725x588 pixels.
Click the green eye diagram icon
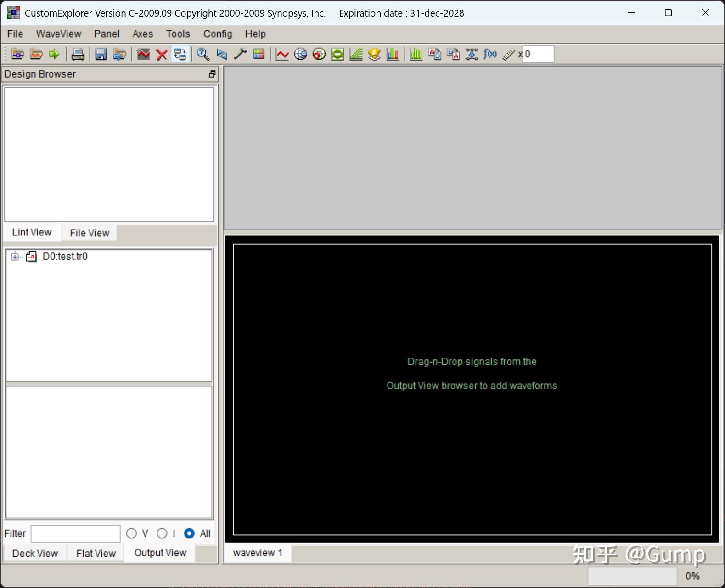(x=337, y=54)
